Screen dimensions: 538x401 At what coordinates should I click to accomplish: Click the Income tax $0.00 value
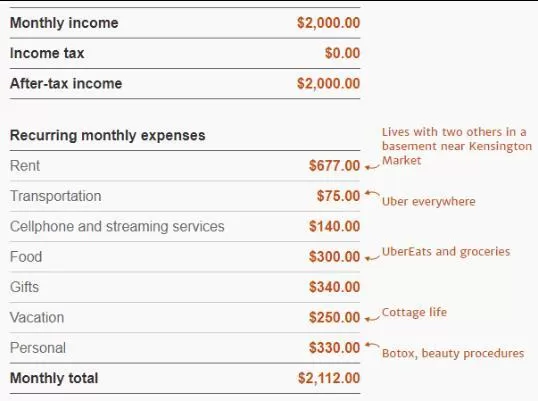click(x=342, y=53)
